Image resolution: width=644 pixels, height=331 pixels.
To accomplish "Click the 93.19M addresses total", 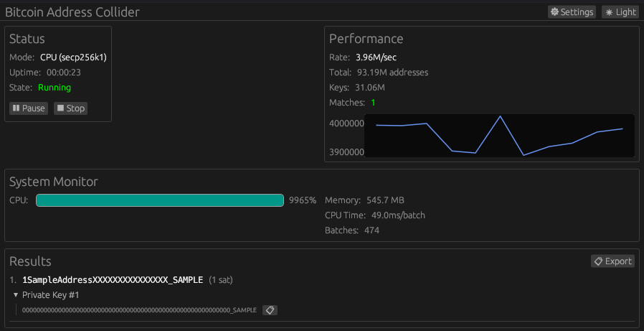I will pyautogui.click(x=393, y=73).
